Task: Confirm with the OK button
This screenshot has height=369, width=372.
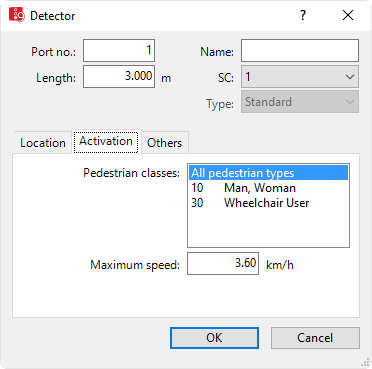Action: click(214, 338)
